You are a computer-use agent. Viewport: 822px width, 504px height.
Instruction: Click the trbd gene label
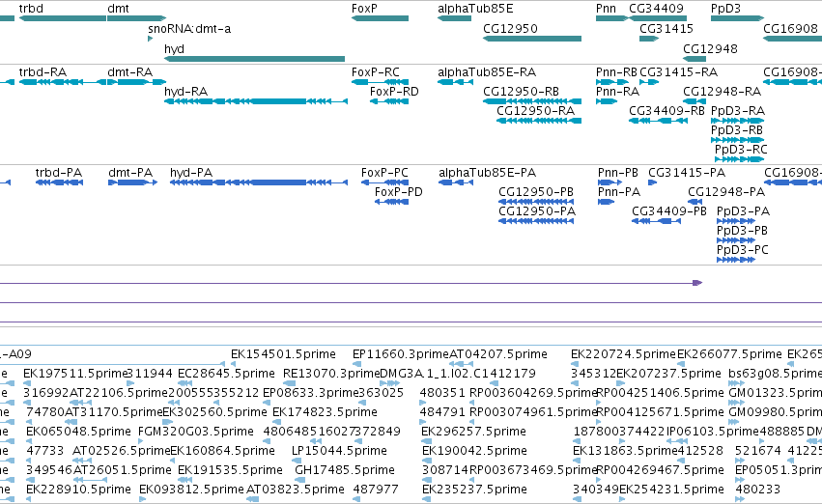point(31,9)
